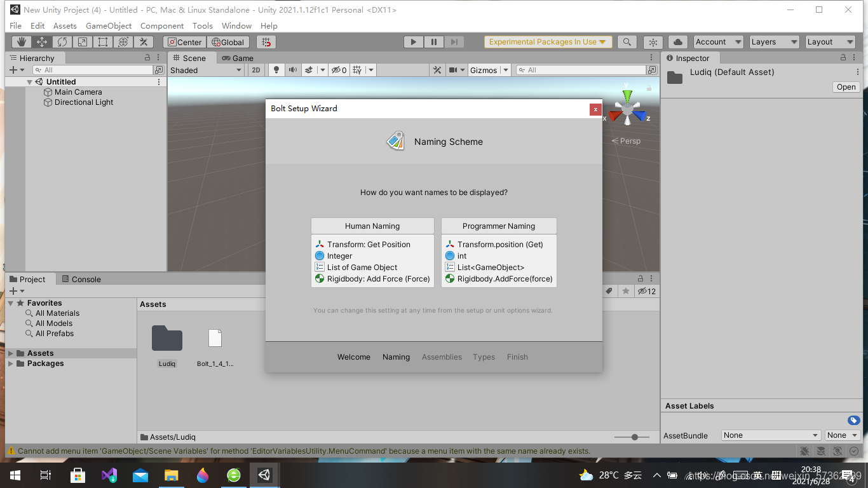Toggle scene lighting bulb icon

(276, 70)
